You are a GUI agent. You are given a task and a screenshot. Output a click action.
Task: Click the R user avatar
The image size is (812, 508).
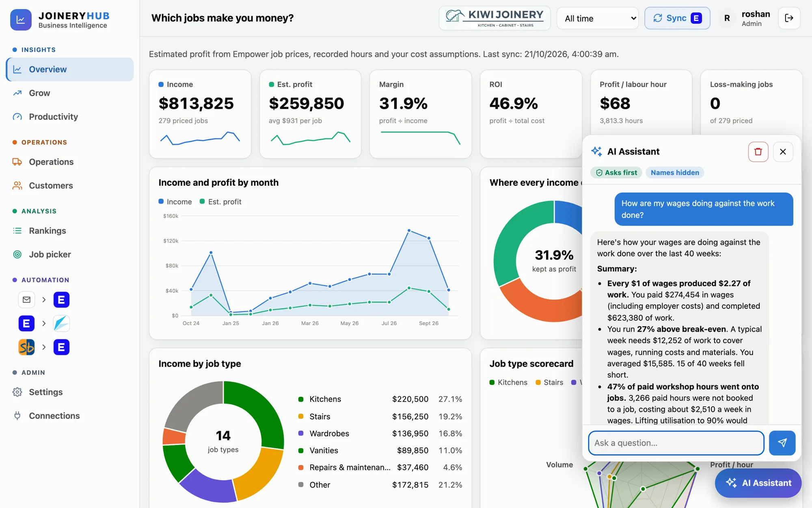tap(727, 18)
